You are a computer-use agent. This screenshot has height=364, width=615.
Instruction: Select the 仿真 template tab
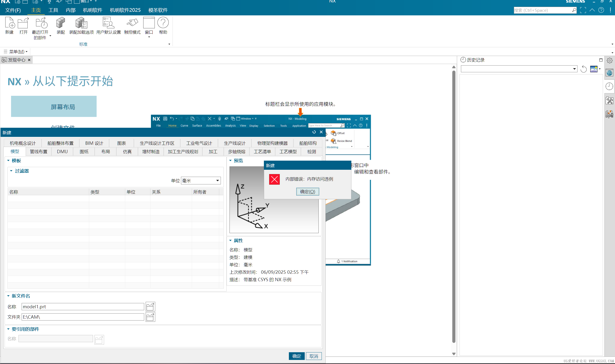pos(127,152)
